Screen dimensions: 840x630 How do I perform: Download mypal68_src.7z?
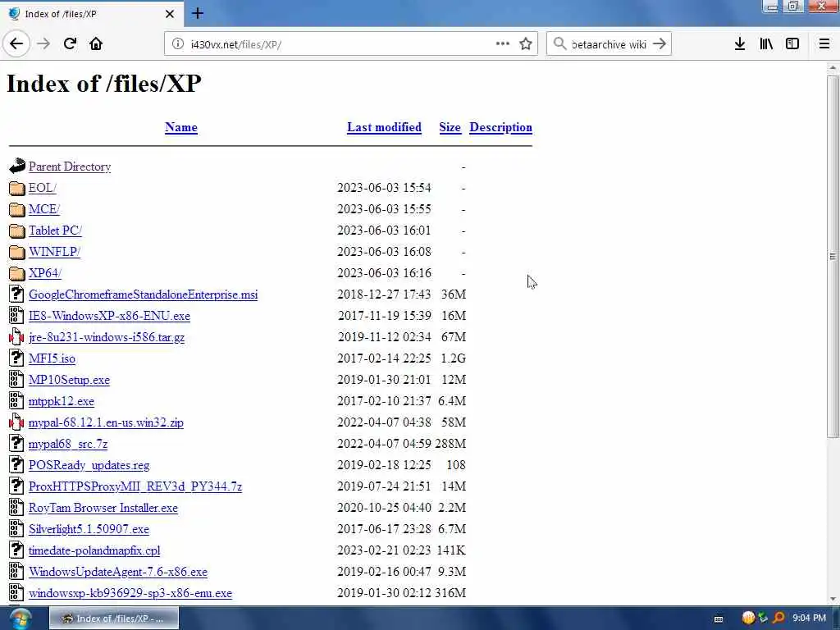click(x=68, y=444)
